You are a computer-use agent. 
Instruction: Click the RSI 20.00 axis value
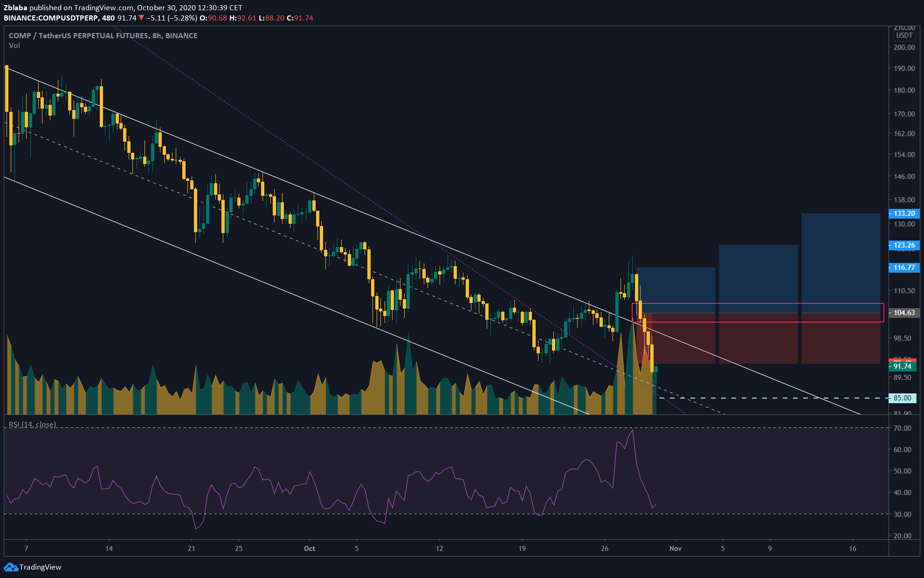(902, 536)
